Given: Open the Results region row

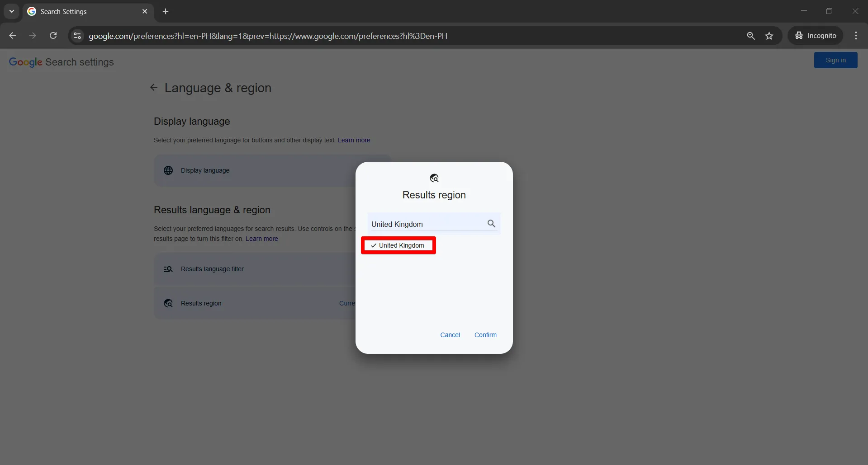Looking at the screenshot, I should coord(272,303).
